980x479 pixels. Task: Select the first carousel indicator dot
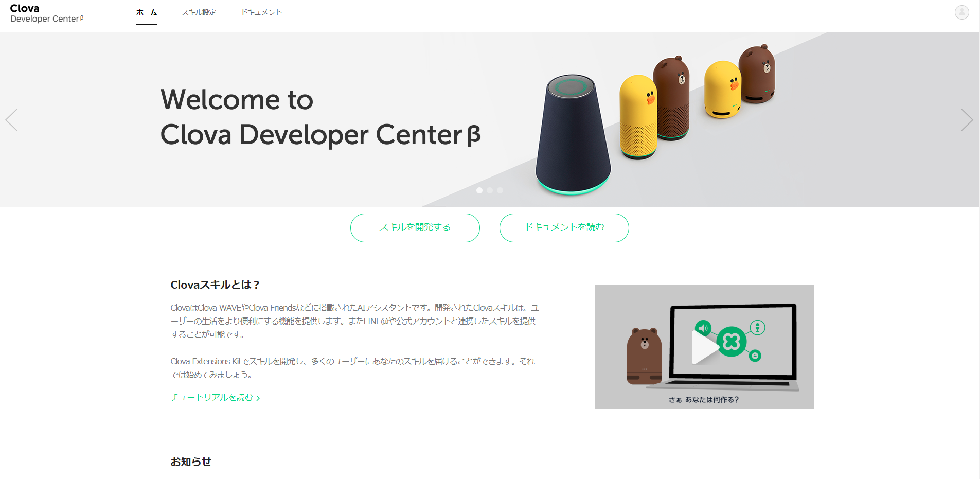click(479, 190)
